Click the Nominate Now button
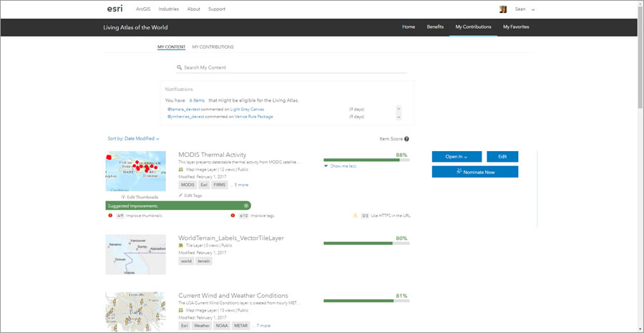Viewport: 644px width, 333px height. [x=475, y=172]
